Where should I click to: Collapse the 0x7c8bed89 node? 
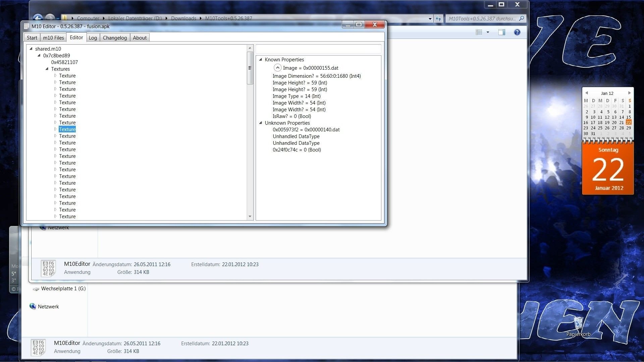(x=39, y=56)
